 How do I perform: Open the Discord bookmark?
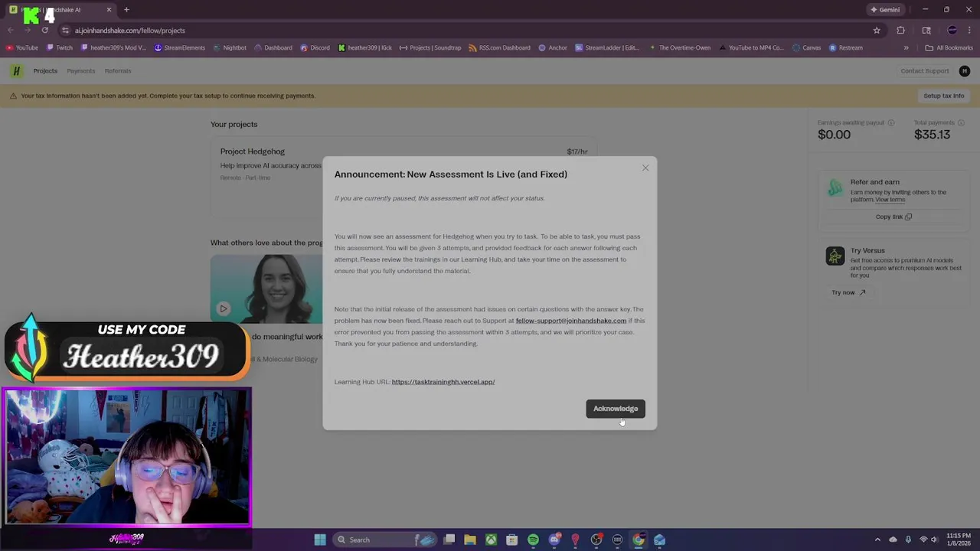(x=315, y=47)
